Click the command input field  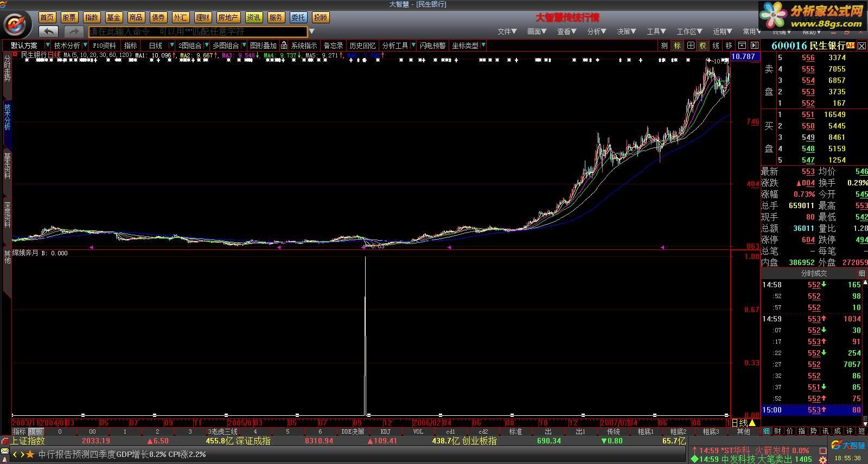click(198, 31)
